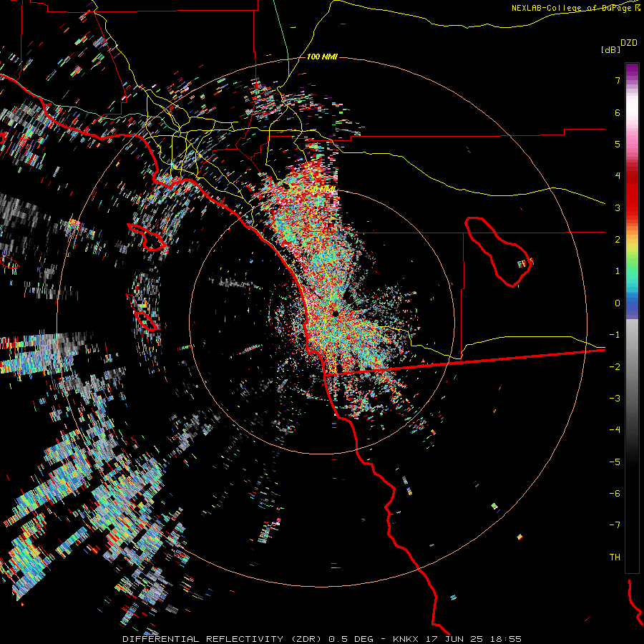Select the 1 dB scale label
Image resolution: width=644 pixels, height=644 pixels.
(x=618, y=271)
